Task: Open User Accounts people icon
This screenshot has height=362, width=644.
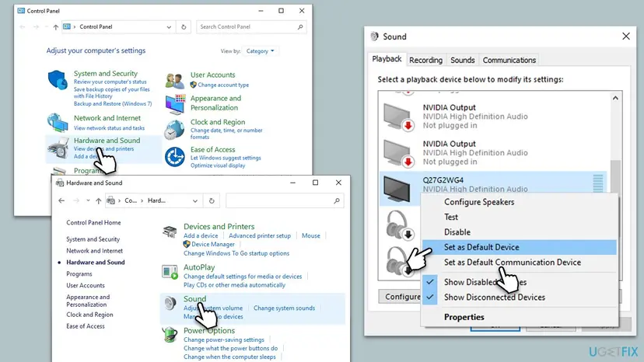Action: click(174, 81)
